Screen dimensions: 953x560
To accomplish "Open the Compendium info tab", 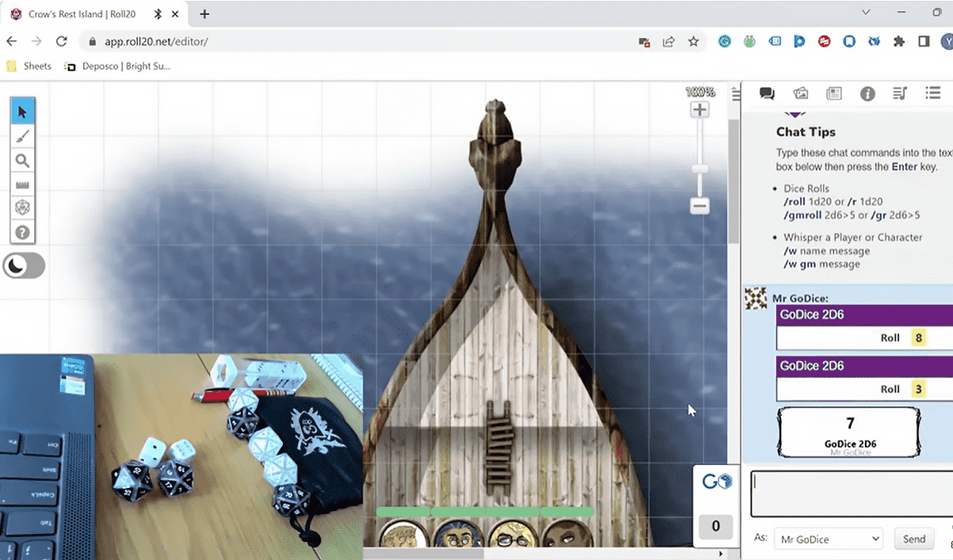I will [867, 93].
